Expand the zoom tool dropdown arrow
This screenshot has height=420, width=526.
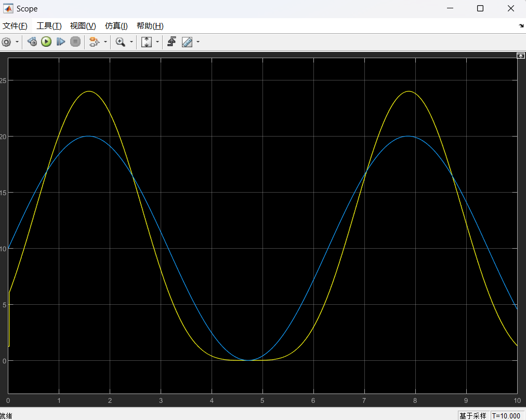pyautogui.click(x=131, y=42)
